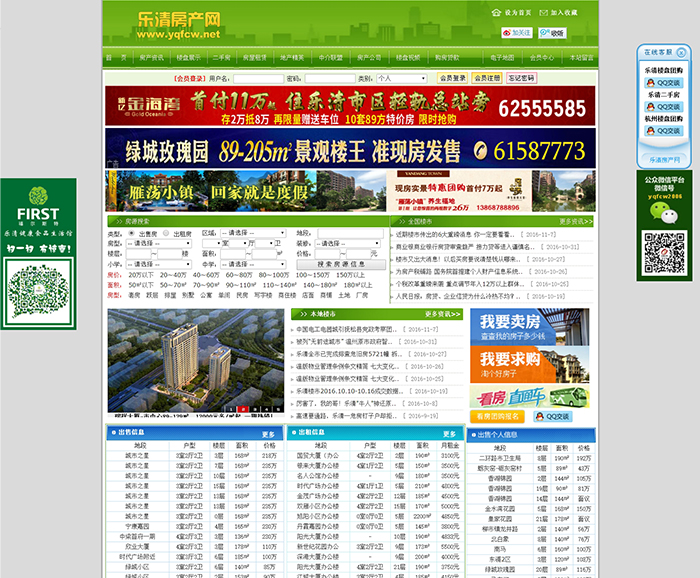Open 中介联盟 in the navigation bar
The image size is (700, 578).
click(x=331, y=58)
